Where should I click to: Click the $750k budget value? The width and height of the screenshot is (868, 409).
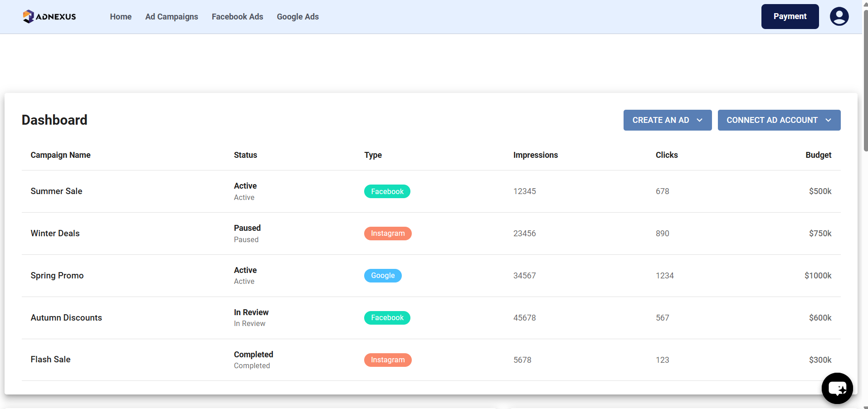click(820, 234)
